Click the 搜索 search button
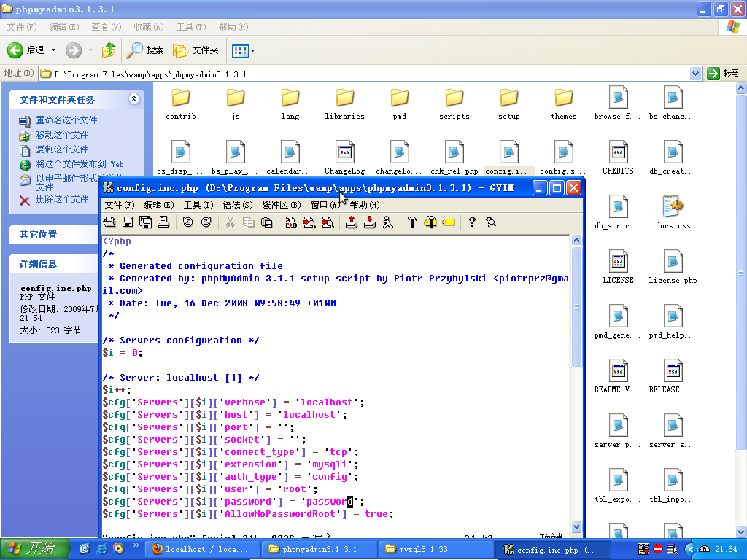Screen dimensions: 747x560 145,50
